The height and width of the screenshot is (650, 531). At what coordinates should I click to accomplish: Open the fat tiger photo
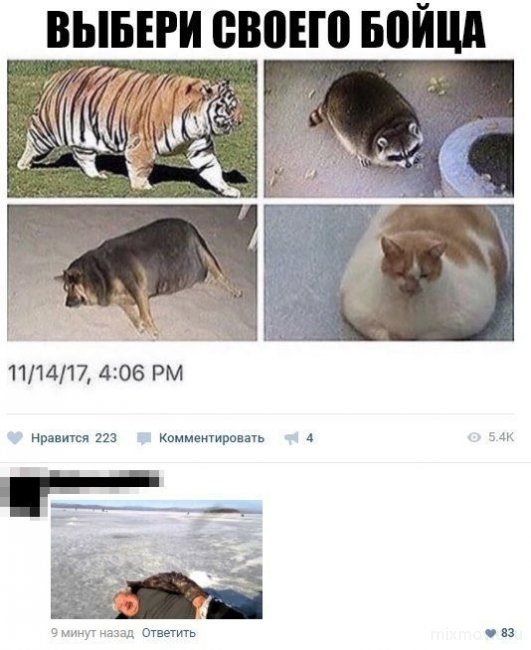(x=132, y=129)
